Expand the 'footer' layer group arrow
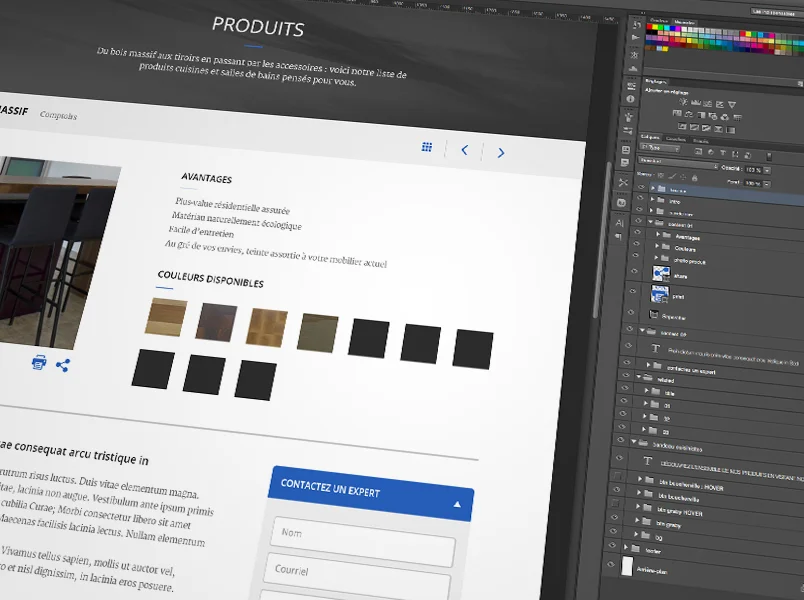Viewport: 804px width, 600px height. coord(626,547)
